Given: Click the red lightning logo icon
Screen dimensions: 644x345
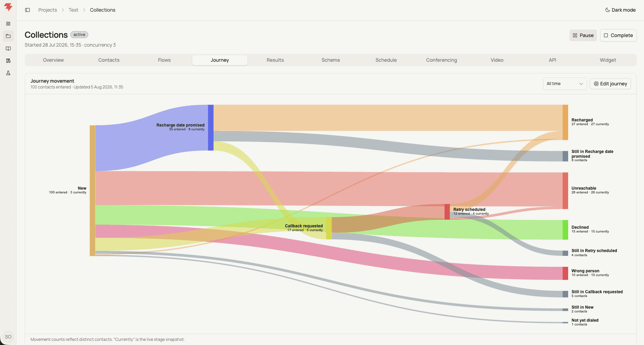Looking at the screenshot, I should tap(8, 7).
